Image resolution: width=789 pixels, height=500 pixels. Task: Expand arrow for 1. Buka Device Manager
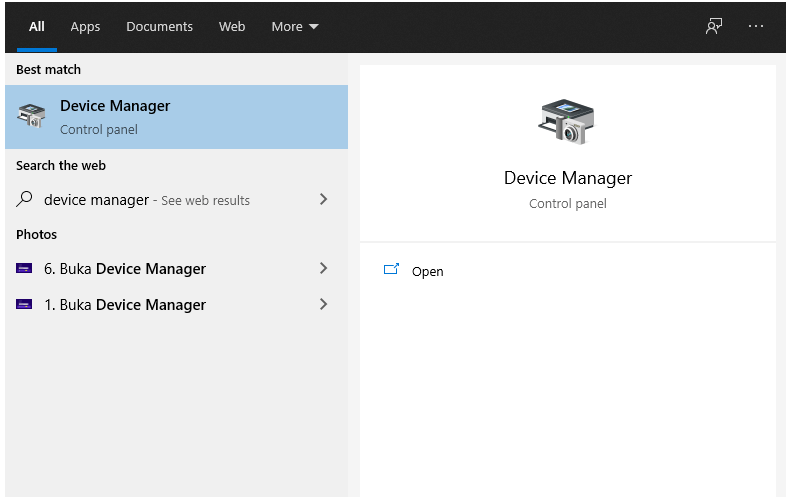tap(324, 304)
